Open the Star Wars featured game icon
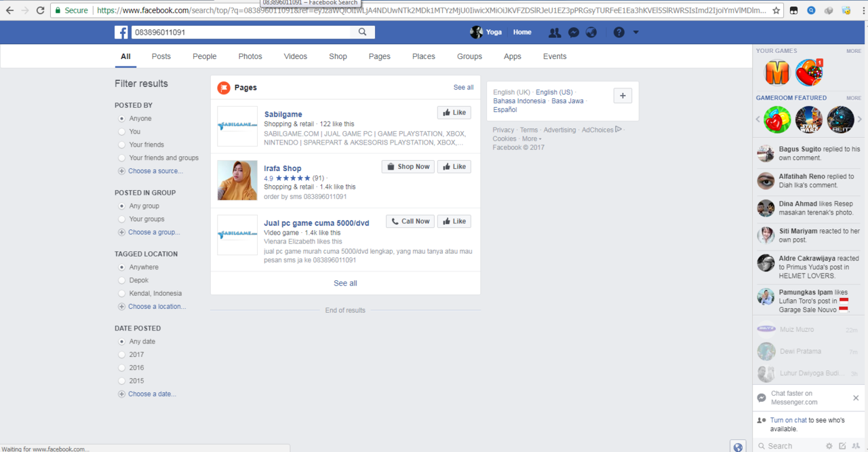Image resolution: width=868 pixels, height=452 pixels. pyautogui.click(x=809, y=119)
